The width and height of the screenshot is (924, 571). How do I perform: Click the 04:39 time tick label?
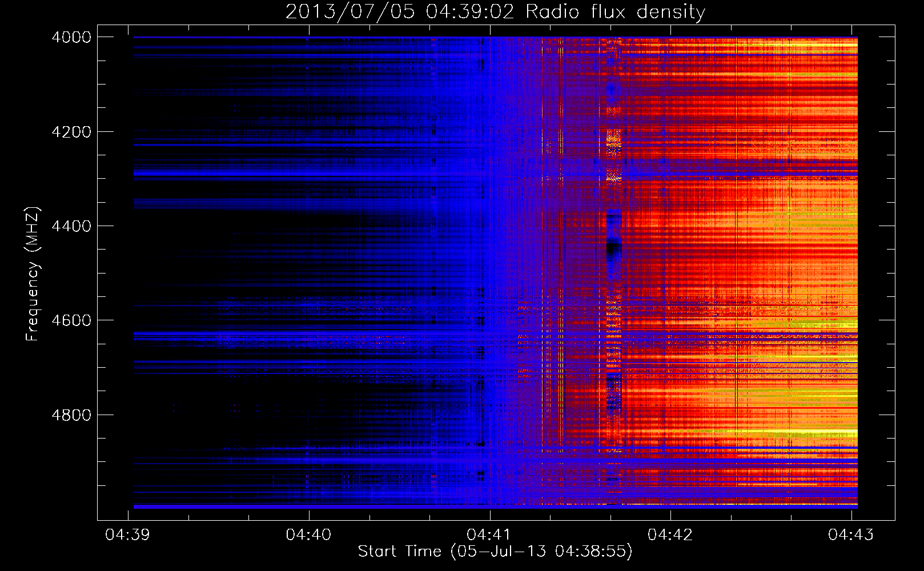(128, 534)
